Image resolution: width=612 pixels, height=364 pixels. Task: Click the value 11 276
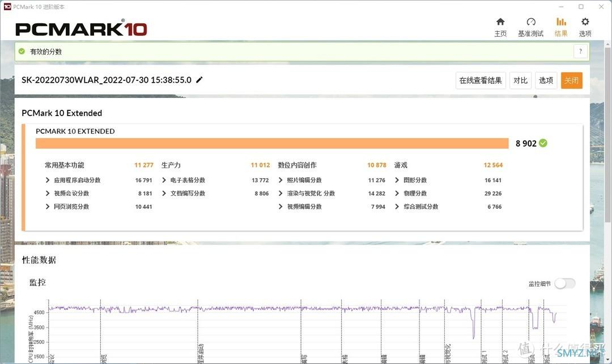tap(377, 180)
